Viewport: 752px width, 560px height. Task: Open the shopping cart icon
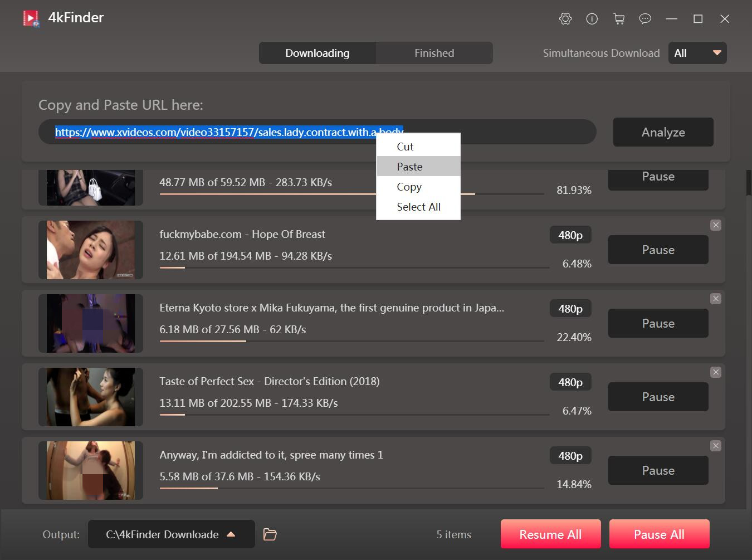(x=618, y=19)
